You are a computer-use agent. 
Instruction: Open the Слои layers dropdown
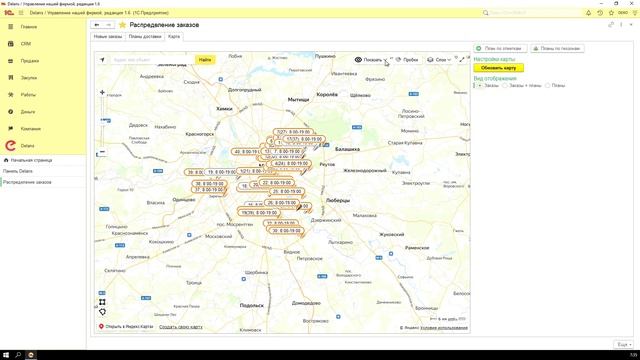coord(439,60)
